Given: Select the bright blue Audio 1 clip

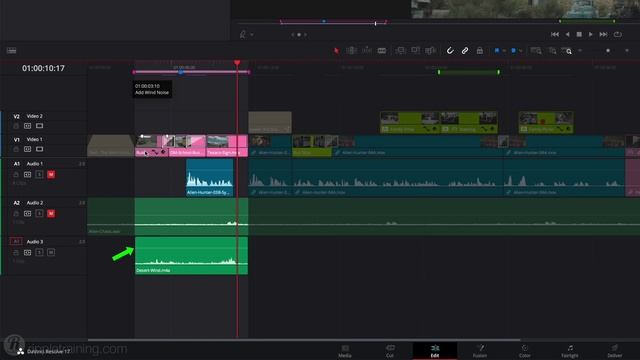Looking at the screenshot, I should [209, 178].
